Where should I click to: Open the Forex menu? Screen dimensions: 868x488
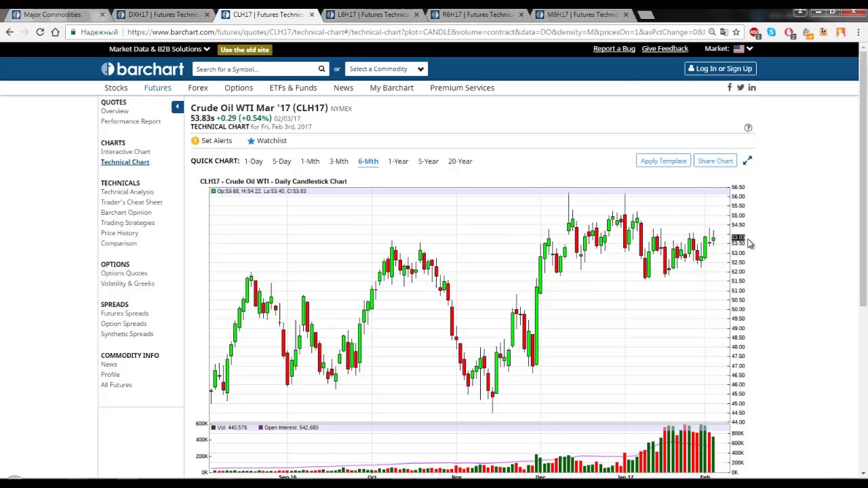coord(198,87)
